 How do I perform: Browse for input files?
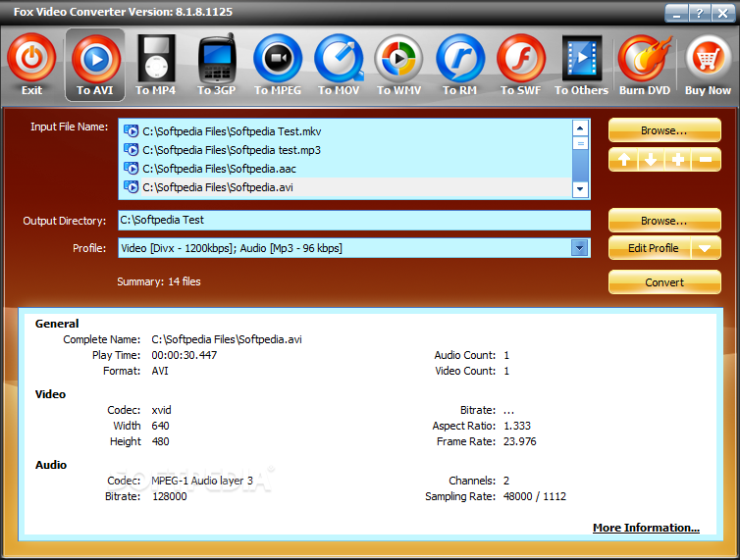point(664,130)
